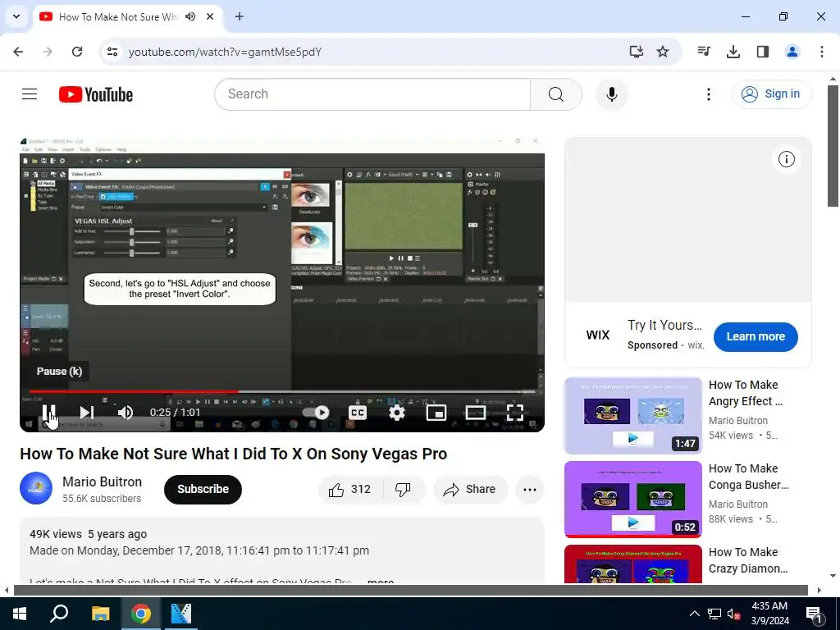Go back in Chrome
The image size is (840, 630).
click(18, 52)
